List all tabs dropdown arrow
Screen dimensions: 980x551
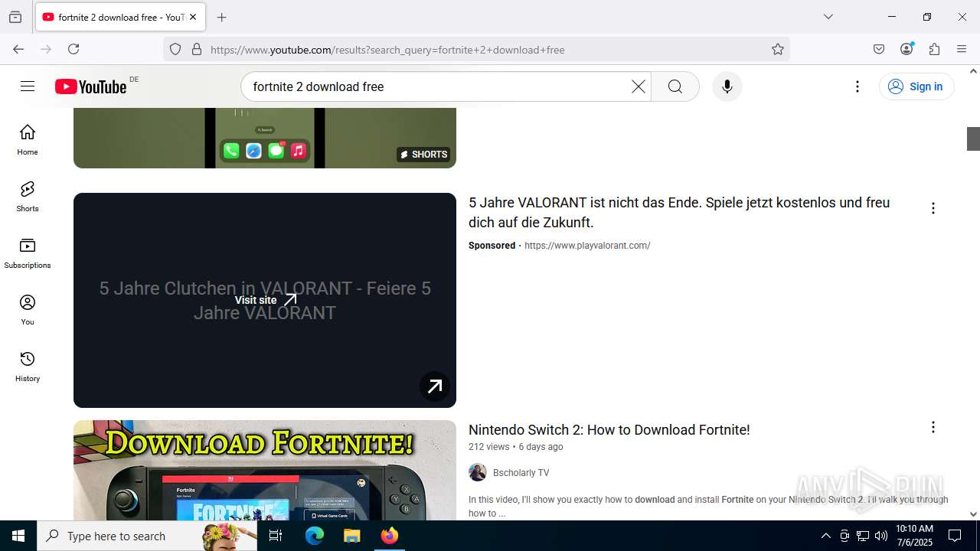click(x=828, y=17)
